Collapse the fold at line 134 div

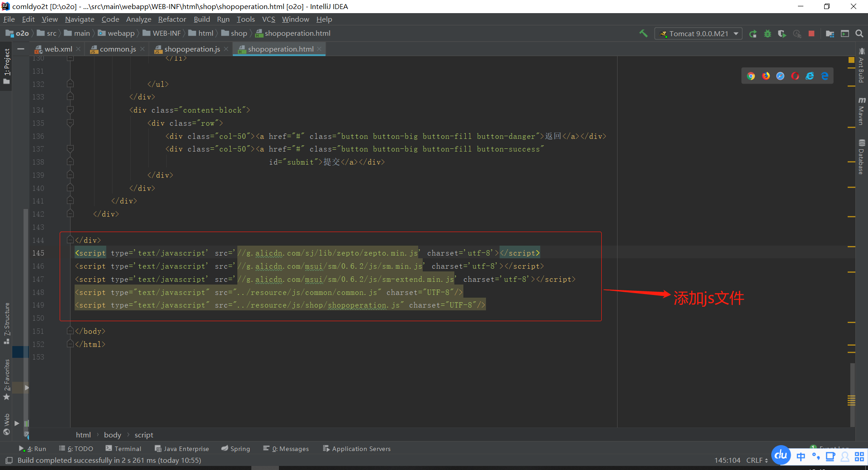70,110
